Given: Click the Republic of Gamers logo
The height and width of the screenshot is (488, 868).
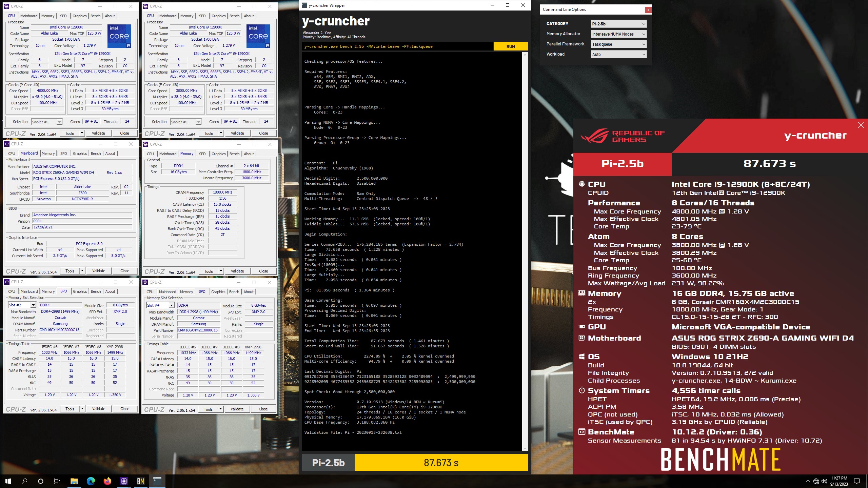Looking at the screenshot, I should click(x=622, y=136).
